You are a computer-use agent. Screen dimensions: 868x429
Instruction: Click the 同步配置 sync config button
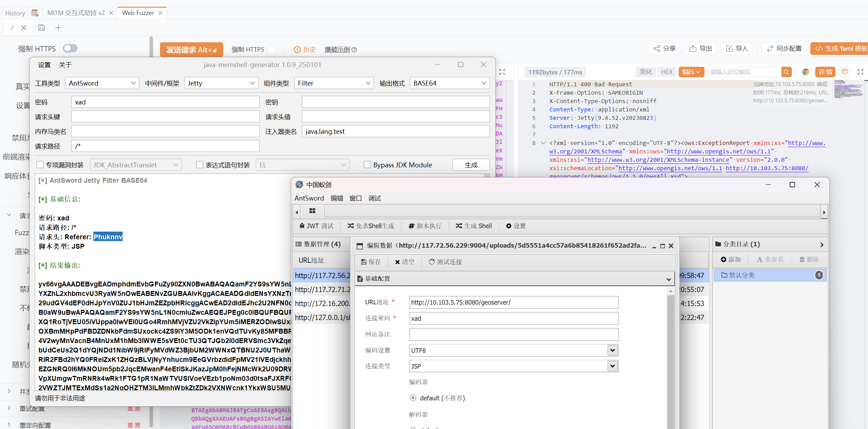784,49
